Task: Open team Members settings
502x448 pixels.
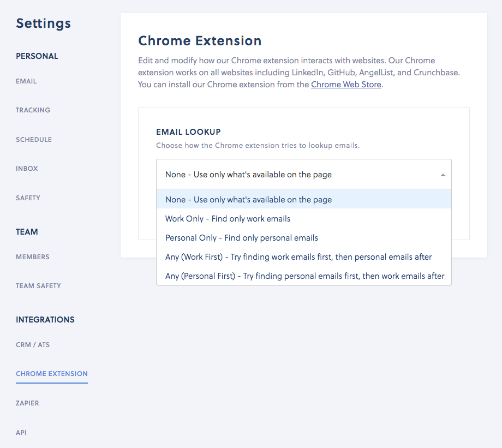Action: click(x=33, y=257)
